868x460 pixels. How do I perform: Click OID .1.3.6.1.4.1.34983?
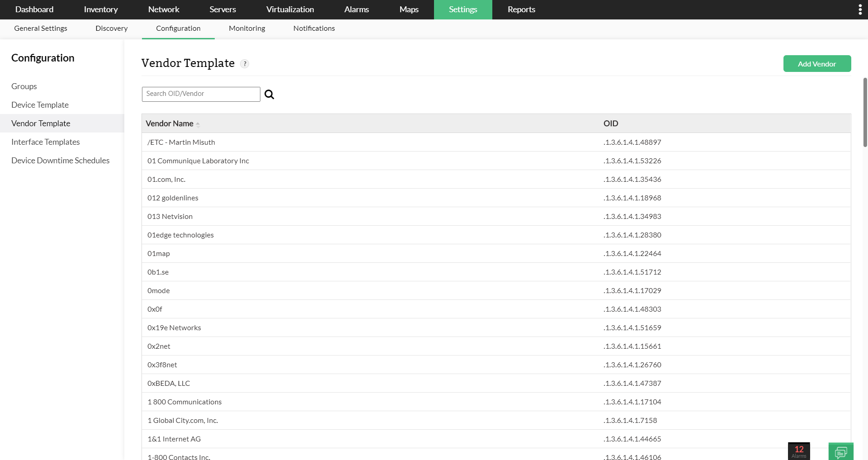click(x=632, y=217)
